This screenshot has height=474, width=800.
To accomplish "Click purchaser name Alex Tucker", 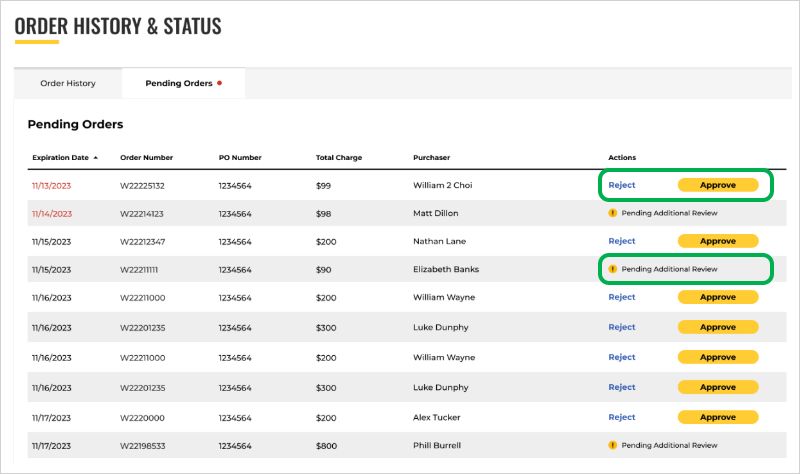I will (436, 417).
